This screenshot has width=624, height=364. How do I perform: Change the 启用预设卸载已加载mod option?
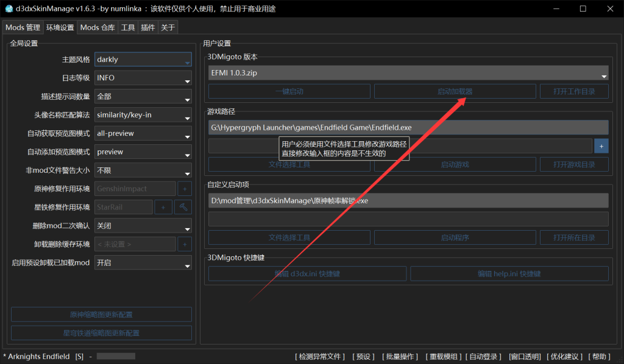pos(143,263)
